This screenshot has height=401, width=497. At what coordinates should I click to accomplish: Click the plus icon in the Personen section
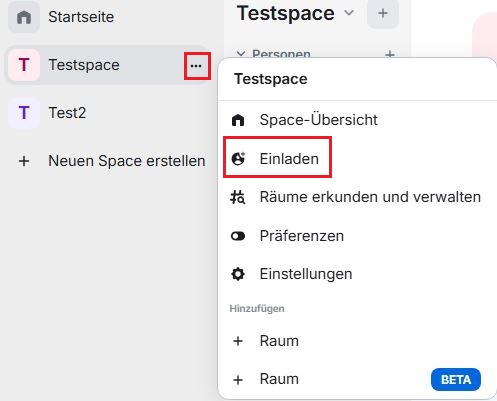click(390, 54)
